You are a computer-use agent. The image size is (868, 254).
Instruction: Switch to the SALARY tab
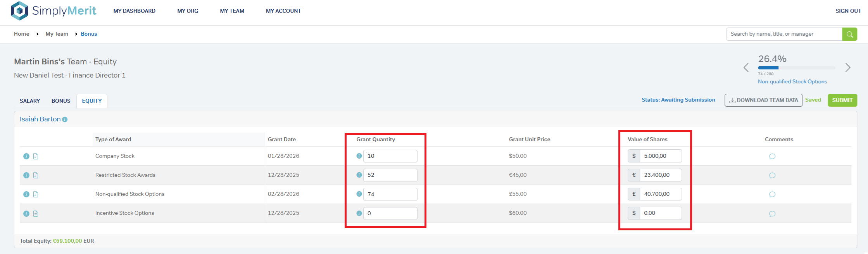[30, 101]
